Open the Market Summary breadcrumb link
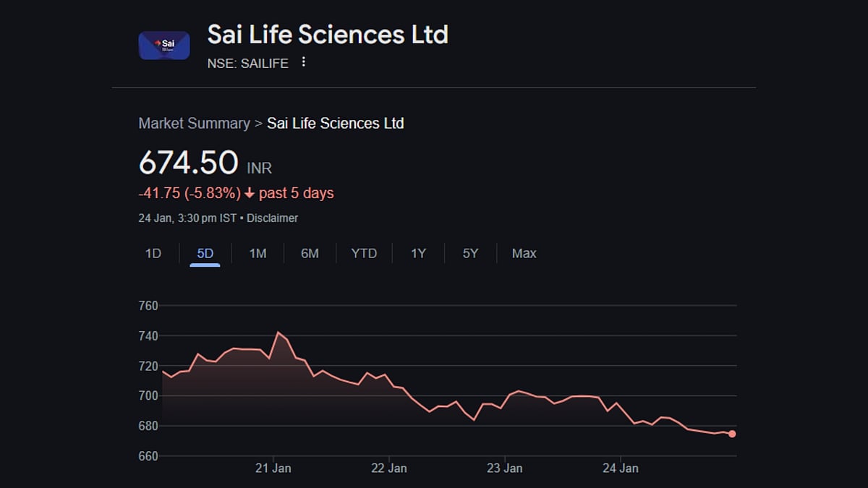This screenshot has width=868, height=488. [194, 124]
